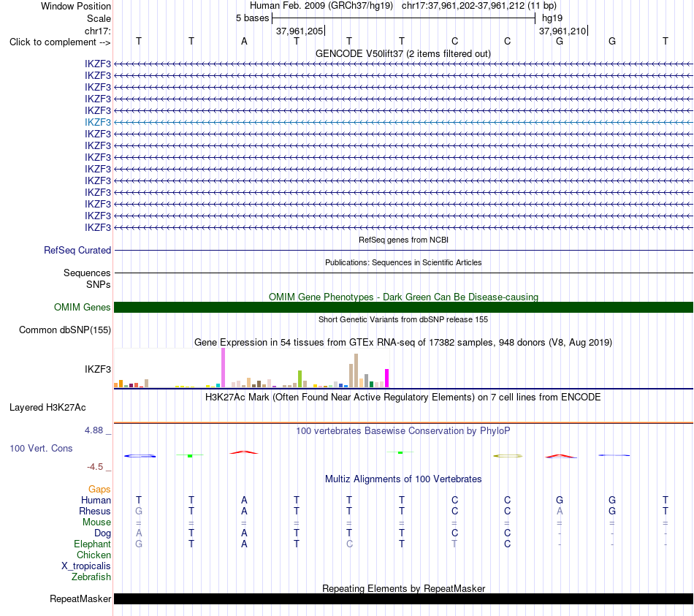Click the black IKZF3 label beside the GTEx chart
The height and width of the screenshot is (616, 694).
tap(98, 369)
